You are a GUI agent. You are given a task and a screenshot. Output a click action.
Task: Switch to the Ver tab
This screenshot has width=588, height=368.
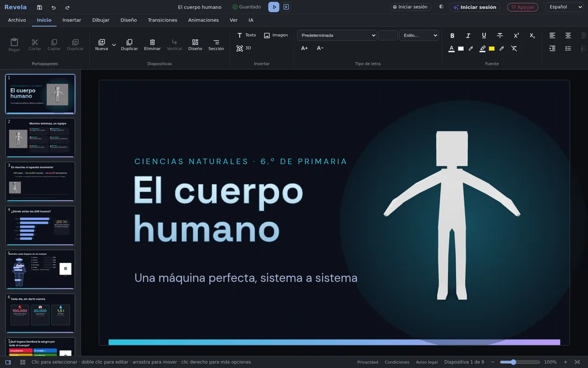[x=234, y=20]
